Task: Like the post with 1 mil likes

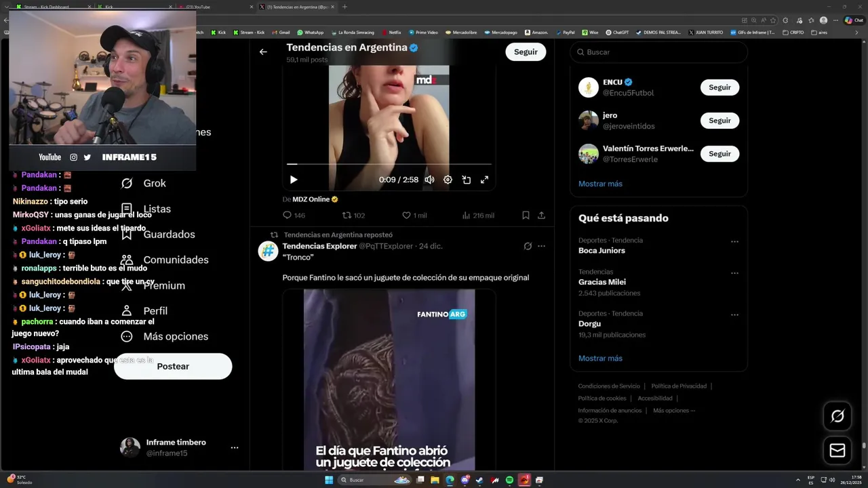Action: tap(414, 216)
